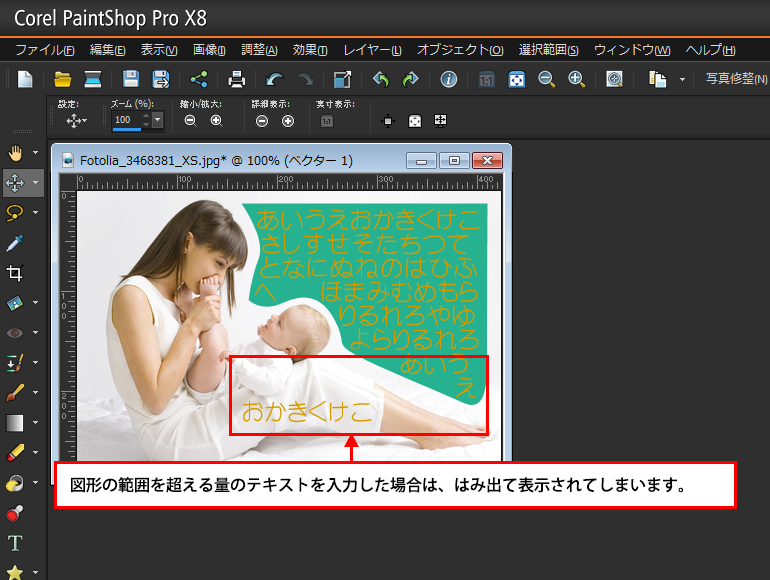Click the fit window to image icon
This screenshot has width=770, height=580.
[x=388, y=121]
